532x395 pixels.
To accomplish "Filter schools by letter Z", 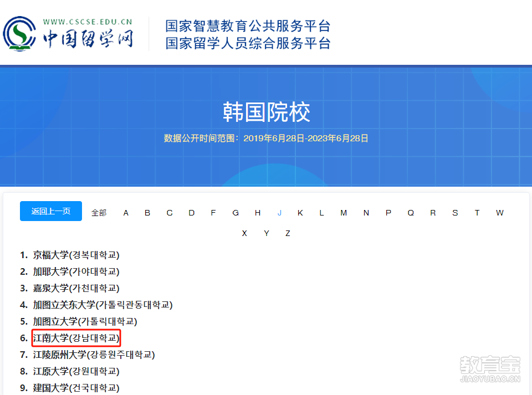I will click(x=288, y=233).
